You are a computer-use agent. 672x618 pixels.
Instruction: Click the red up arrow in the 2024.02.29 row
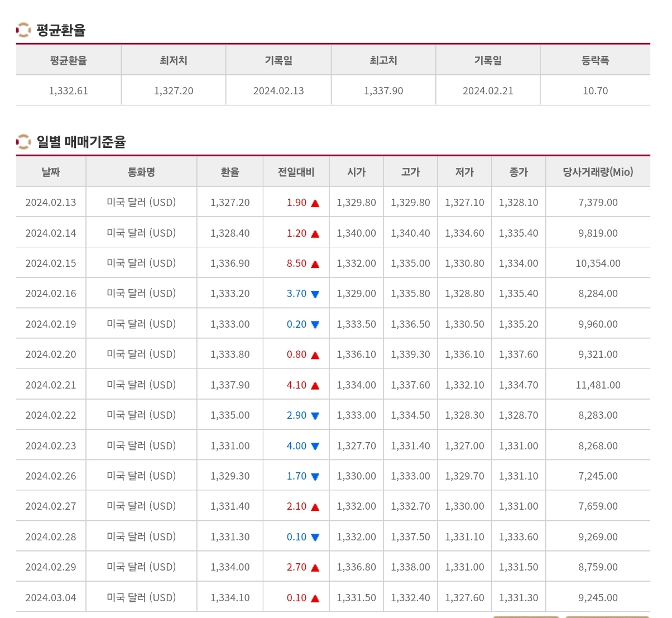click(315, 568)
